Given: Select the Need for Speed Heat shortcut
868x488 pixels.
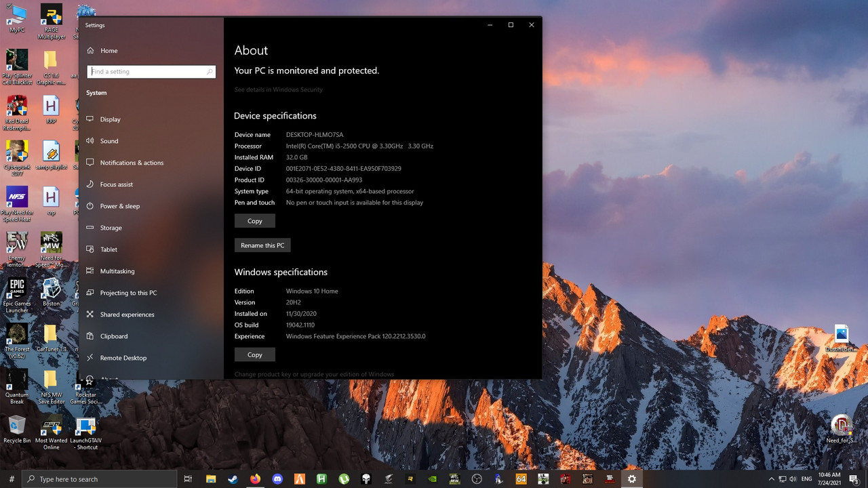Looking at the screenshot, I should (17, 204).
